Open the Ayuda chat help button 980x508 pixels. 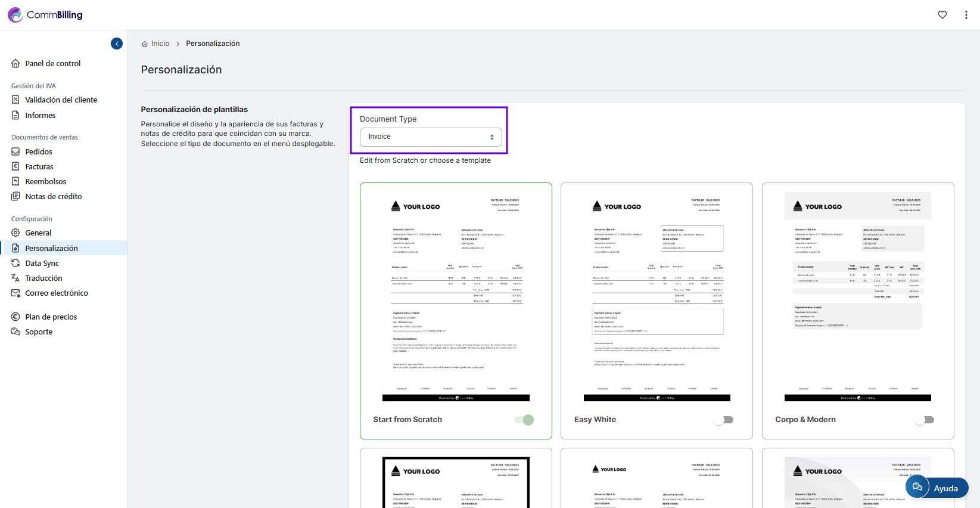coord(937,488)
